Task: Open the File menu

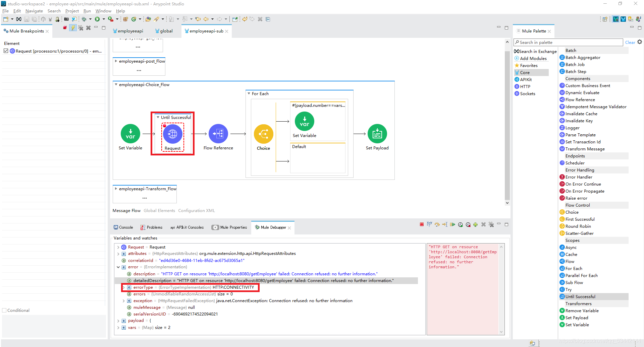Action: click(5, 11)
